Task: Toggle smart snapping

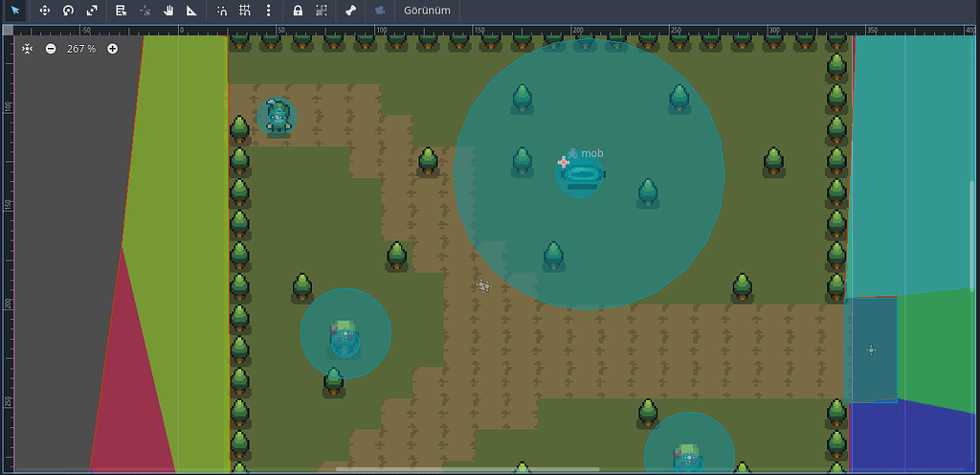Action: pos(221,11)
